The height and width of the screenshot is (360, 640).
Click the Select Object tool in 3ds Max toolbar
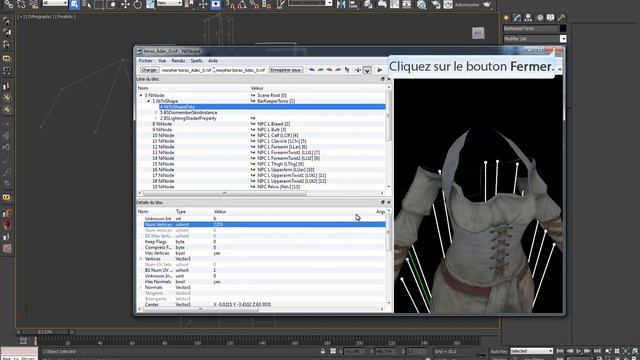[x=74, y=4]
